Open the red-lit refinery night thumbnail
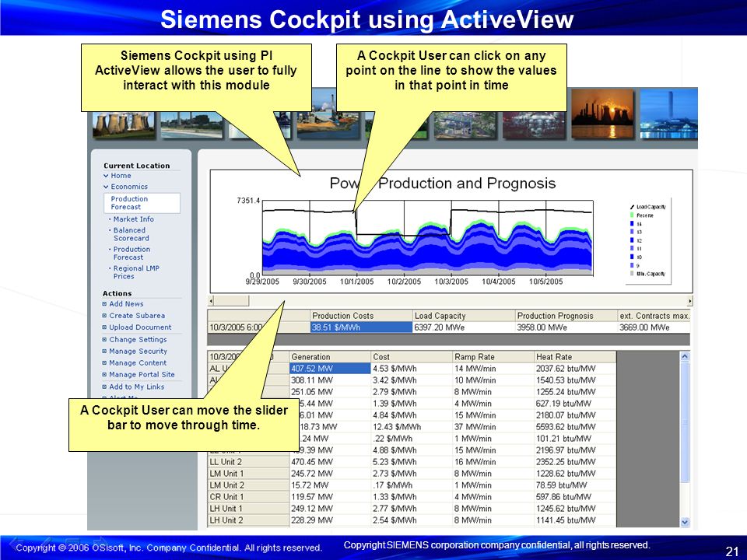747x560 pixels. click(x=534, y=125)
